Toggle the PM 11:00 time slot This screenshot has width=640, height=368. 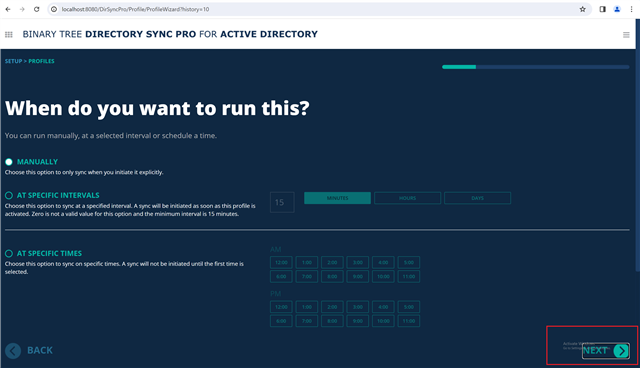coord(409,321)
